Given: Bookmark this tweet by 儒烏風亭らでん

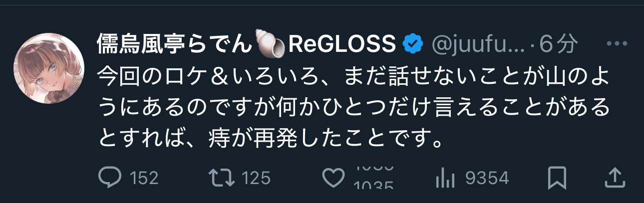Looking at the screenshot, I should click(558, 177).
